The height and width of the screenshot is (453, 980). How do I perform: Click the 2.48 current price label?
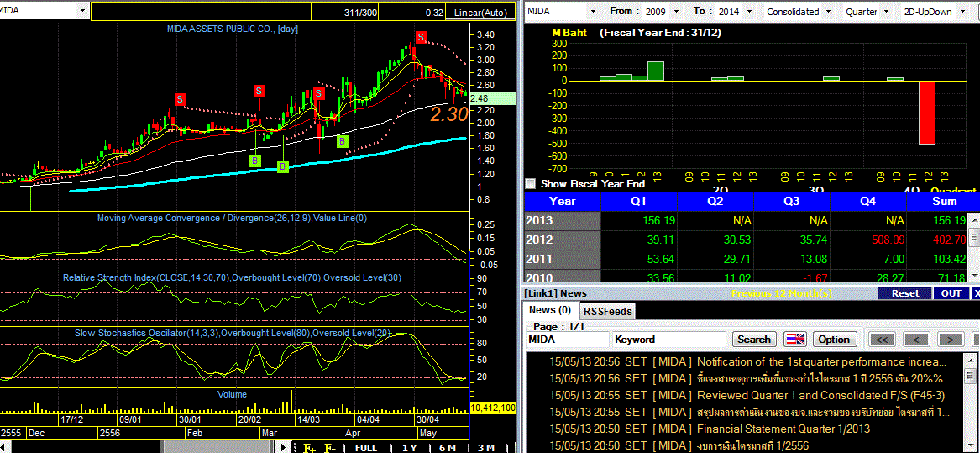click(x=494, y=99)
